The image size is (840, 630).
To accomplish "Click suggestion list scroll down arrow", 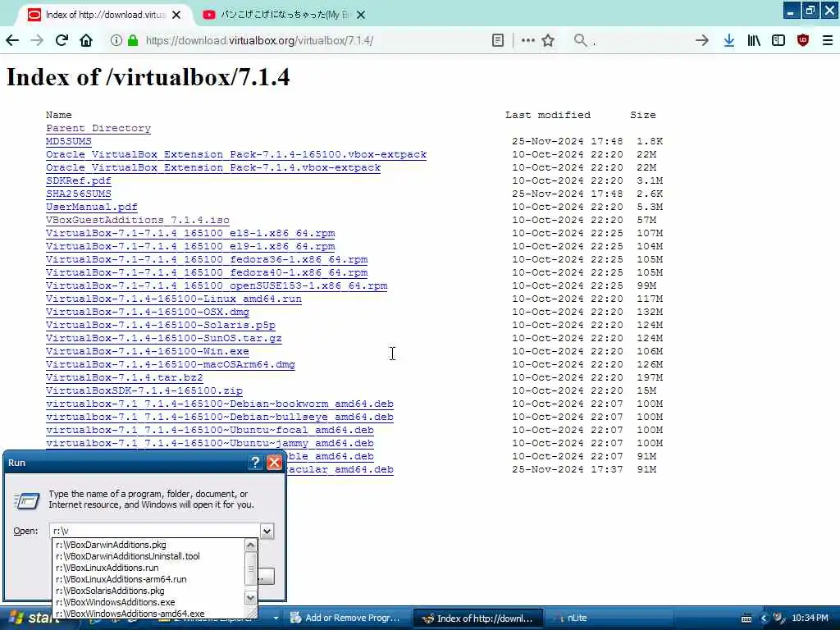I will click(250, 597).
